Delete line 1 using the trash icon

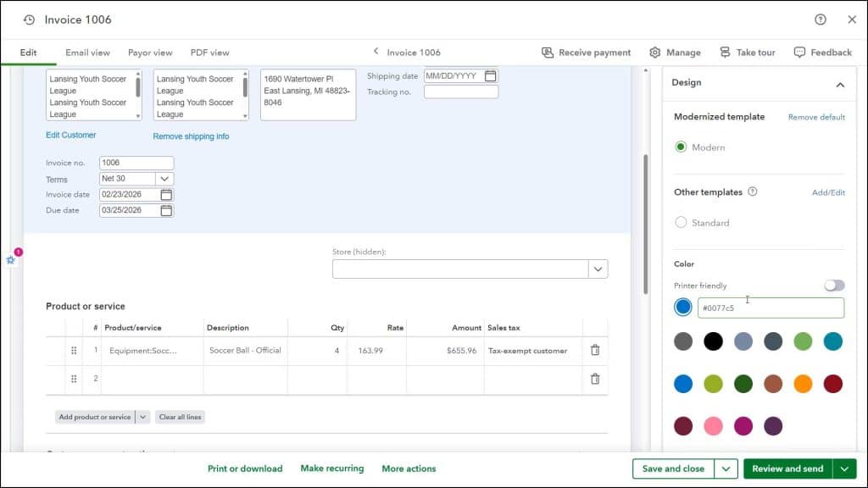click(x=594, y=350)
